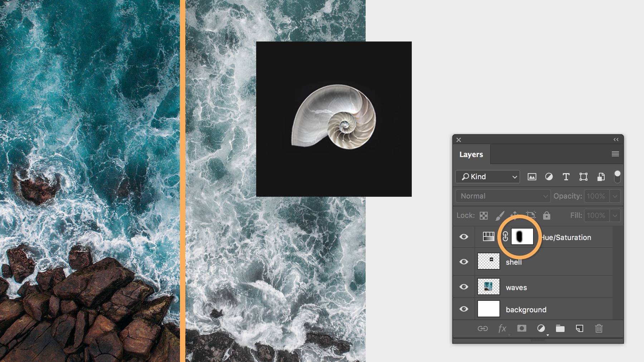
Task: Open the Opacity dropdown arrow
Action: click(x=615, y=196)
